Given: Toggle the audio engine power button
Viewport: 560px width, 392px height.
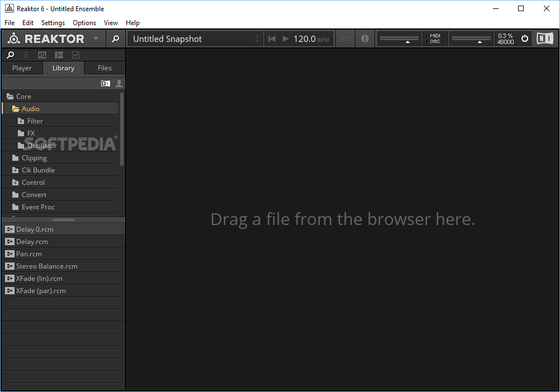Looking at the screenshot, I should [x=525, y=38].
